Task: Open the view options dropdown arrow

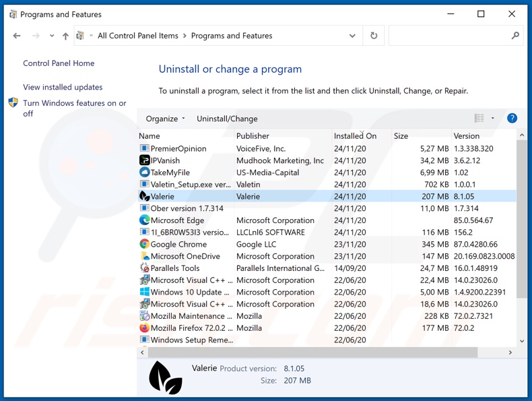Action: pyautogui.click(x=492, y=119)
